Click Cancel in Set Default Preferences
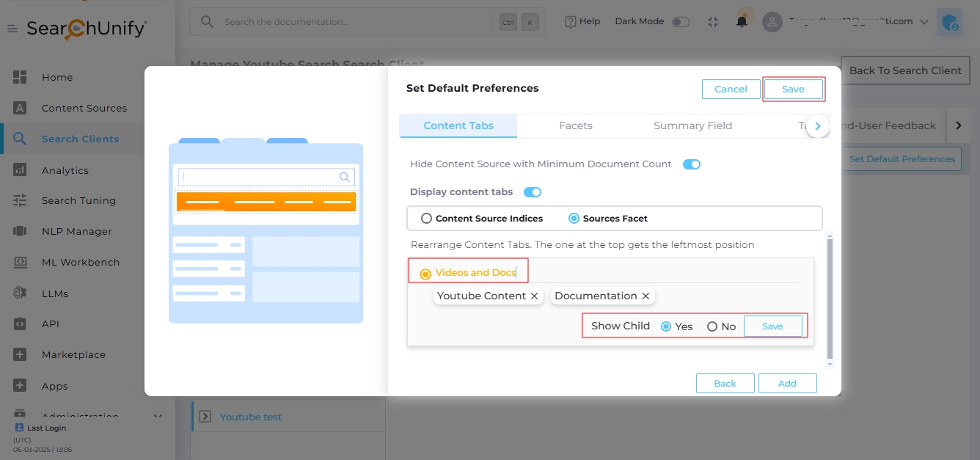 tap(731, 89)
